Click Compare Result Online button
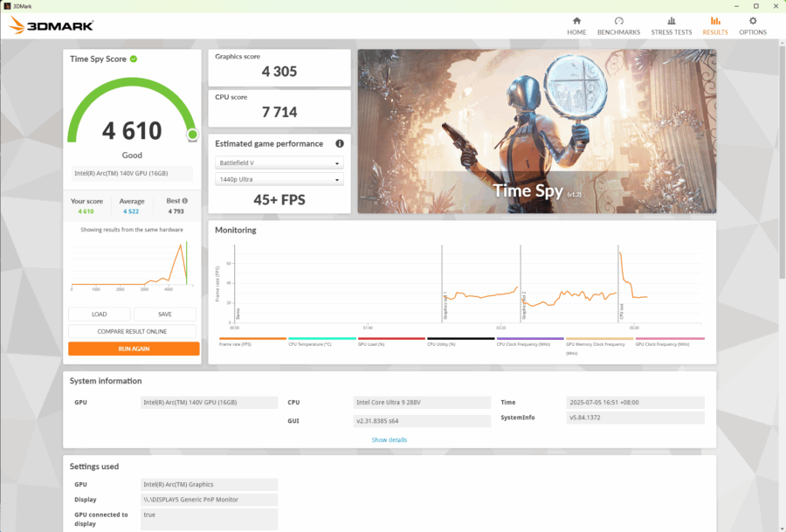The height and width of the screenshot is (532, 786). [132, 331]
